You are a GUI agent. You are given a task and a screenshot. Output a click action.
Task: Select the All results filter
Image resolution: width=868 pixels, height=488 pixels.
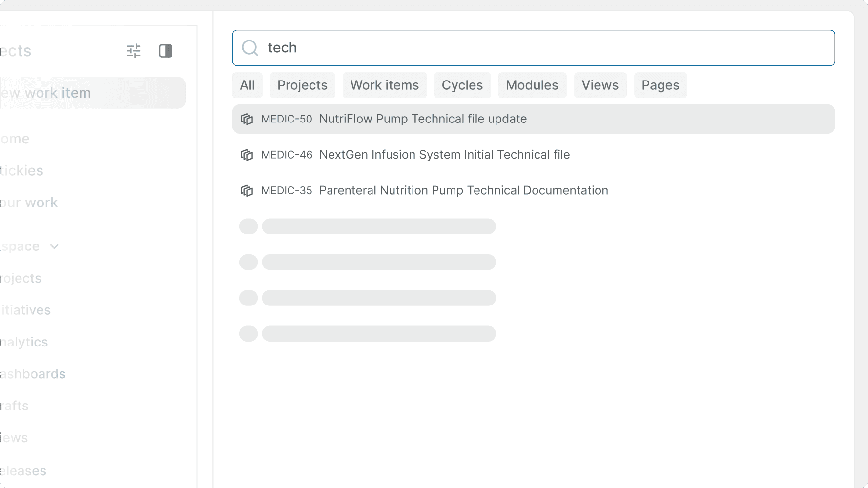click(247, 85)
